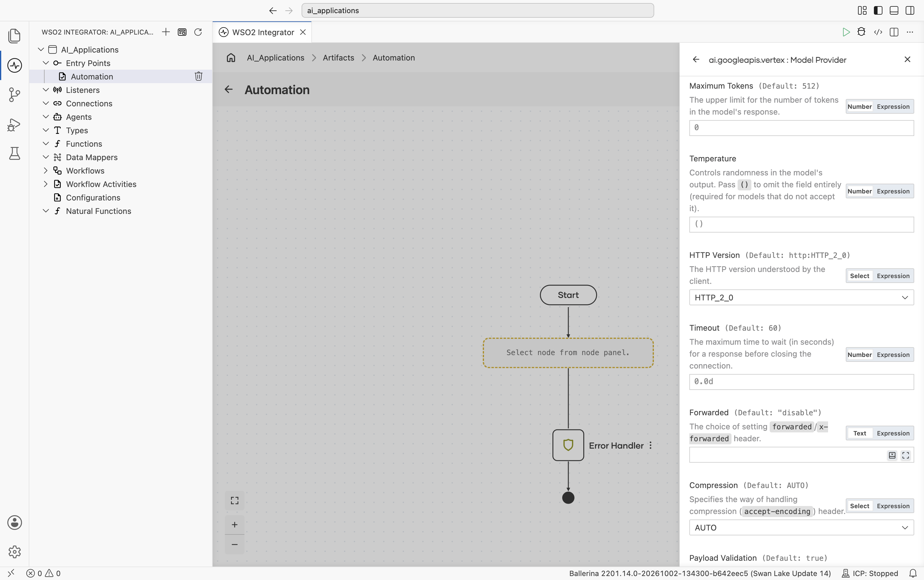
Task: Delete the Automation entry point
Action: [x=198, y=76]
